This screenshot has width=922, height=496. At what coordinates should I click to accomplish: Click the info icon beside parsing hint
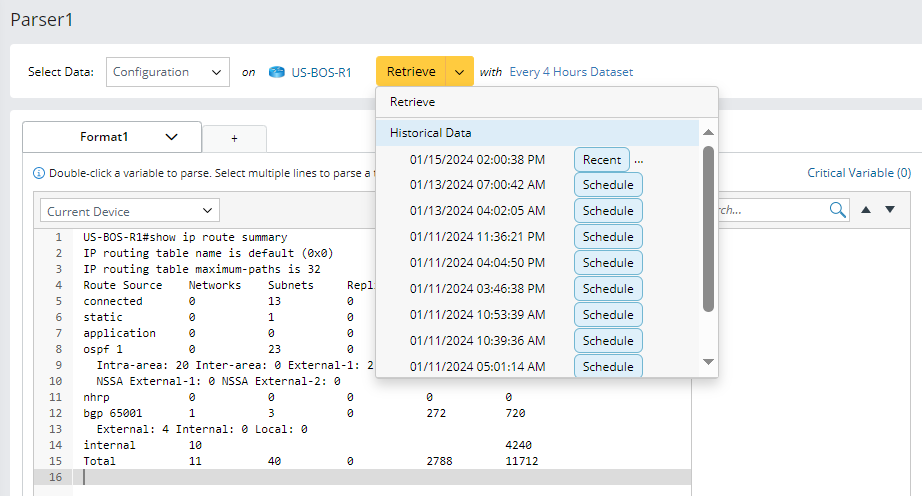(39, 173)
